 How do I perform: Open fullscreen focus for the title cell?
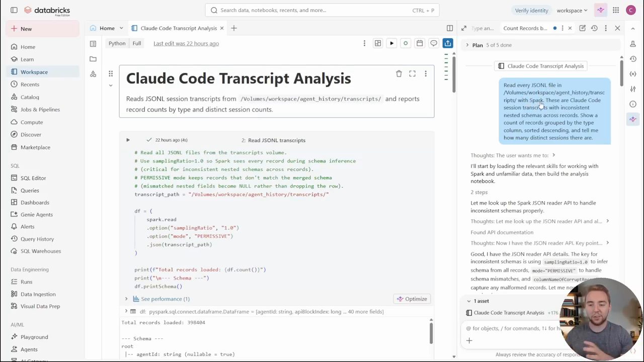coord(412,74)
